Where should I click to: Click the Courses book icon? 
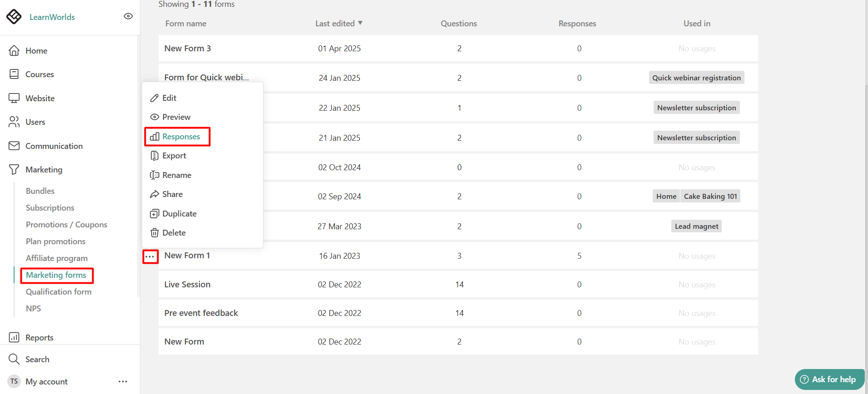(14, 74)
